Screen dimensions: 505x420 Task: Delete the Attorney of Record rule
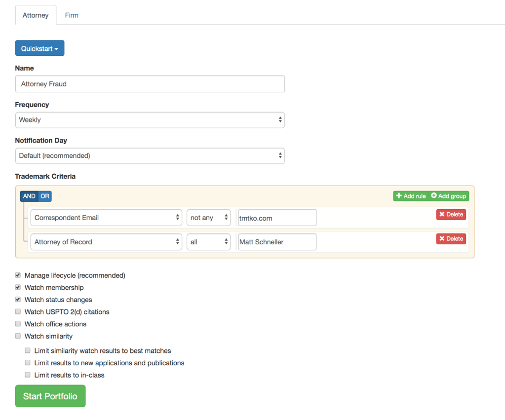[x=451, y=238]
